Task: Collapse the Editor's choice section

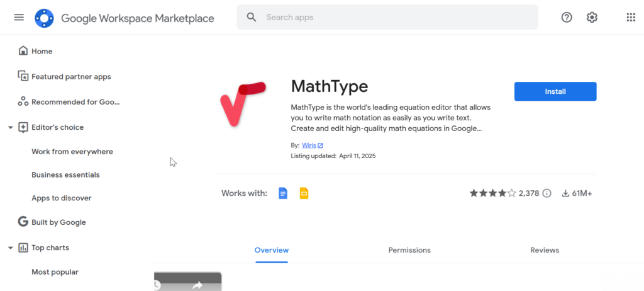Action: [11, 127]
